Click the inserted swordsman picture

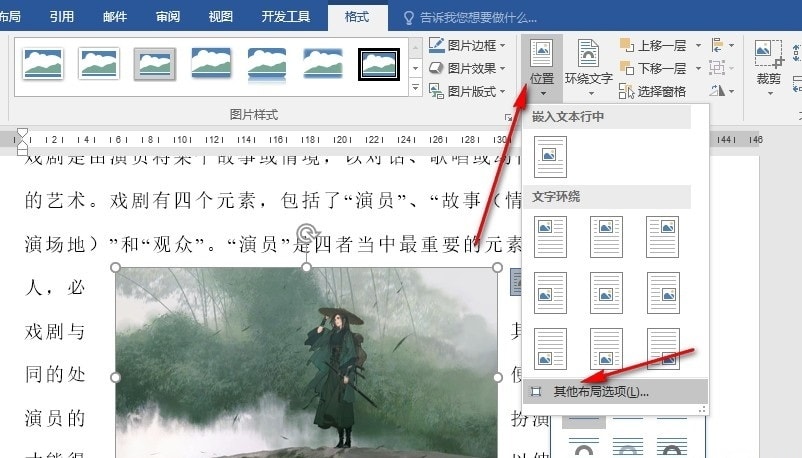tap(306, 362)
